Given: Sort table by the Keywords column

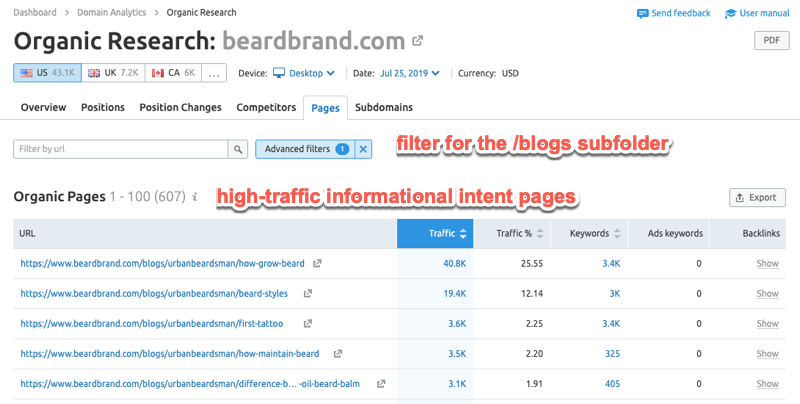Looking at the screenshot, I should 589,234.
